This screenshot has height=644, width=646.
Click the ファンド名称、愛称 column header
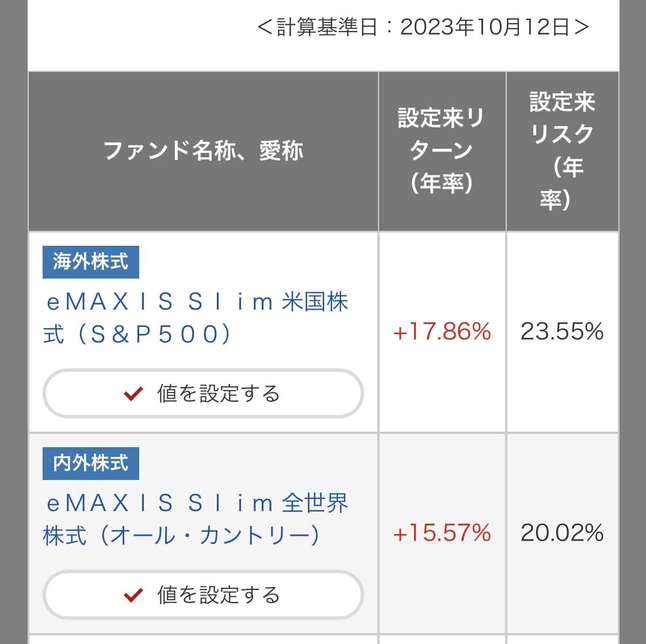[203, 151]
